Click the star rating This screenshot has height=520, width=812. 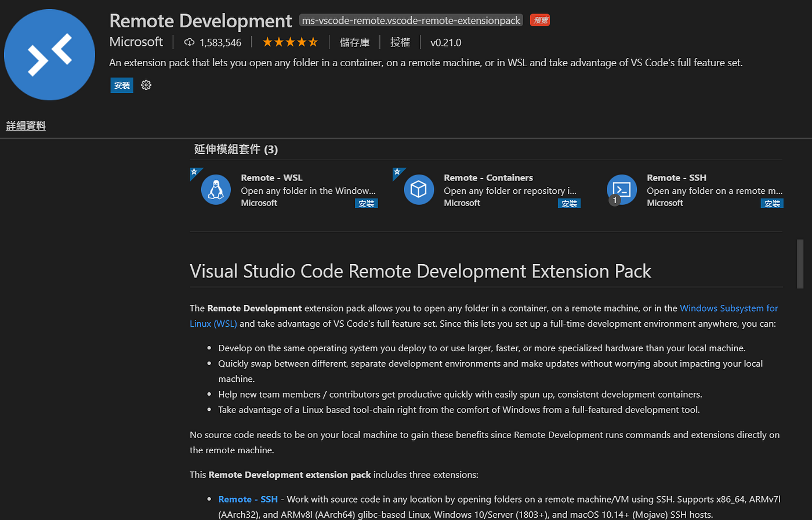(290, 42)
